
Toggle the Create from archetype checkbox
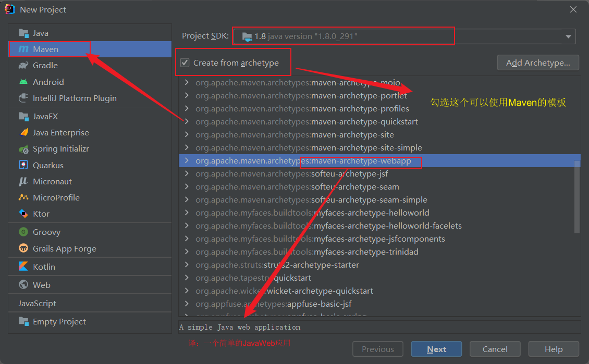click(185, 62)
